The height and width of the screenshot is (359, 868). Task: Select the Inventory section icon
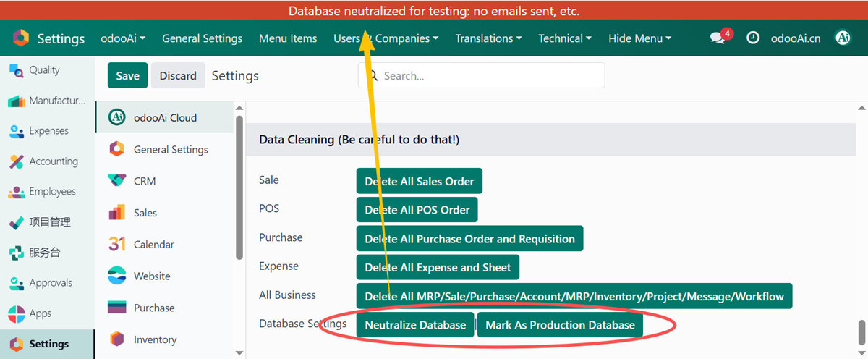click(116, 339)
